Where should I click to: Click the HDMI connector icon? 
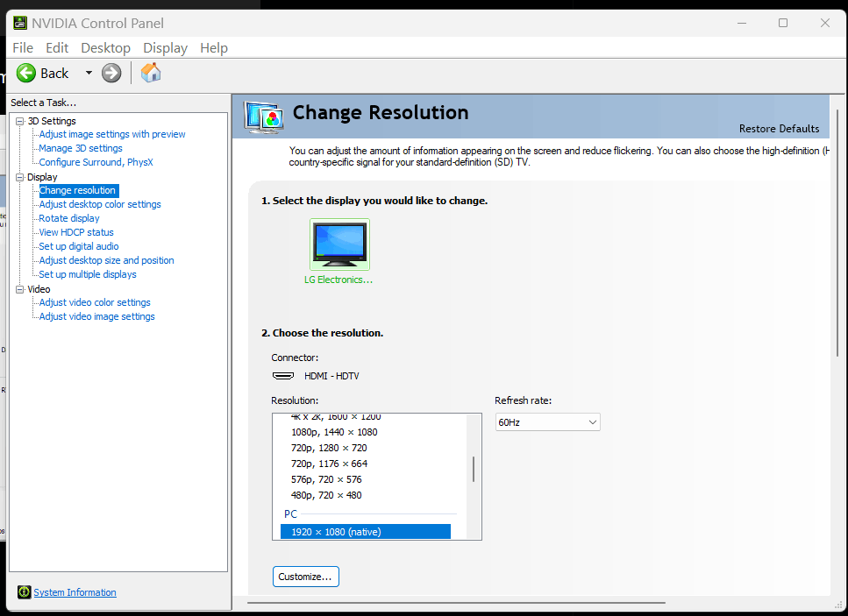click(x=283, y=376)
